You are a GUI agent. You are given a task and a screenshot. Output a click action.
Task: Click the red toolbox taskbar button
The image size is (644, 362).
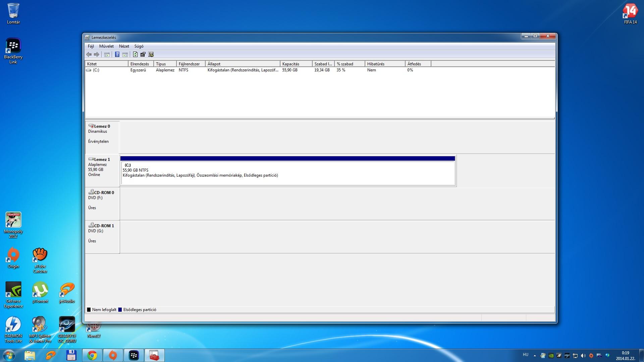[x=155, y=355]
